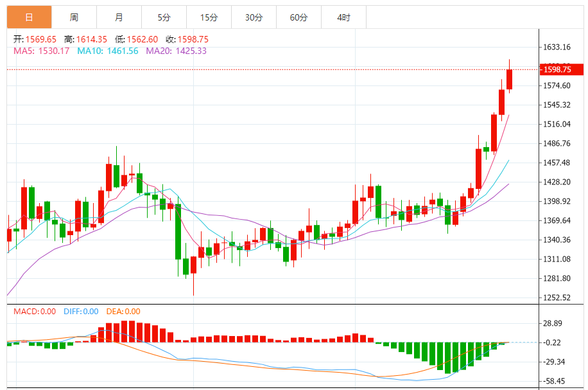This screenshot has height=390, width=588.
Task: Click the opening price 1569.65 value
Action: 41,39
